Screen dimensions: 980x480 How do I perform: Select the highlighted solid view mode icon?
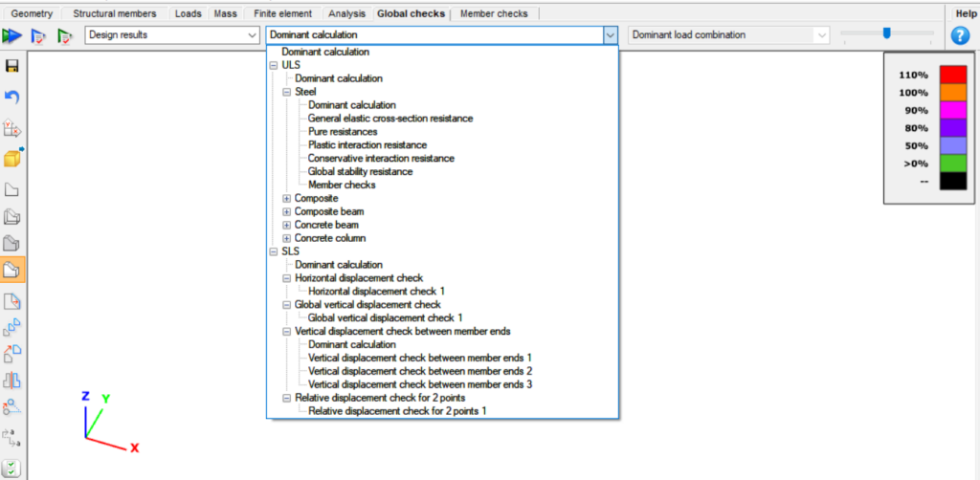tap(13, 271)
